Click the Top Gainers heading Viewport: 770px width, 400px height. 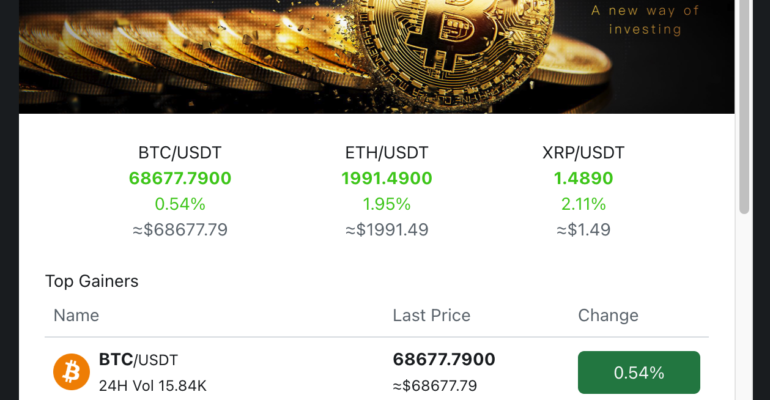pos(92,281)
